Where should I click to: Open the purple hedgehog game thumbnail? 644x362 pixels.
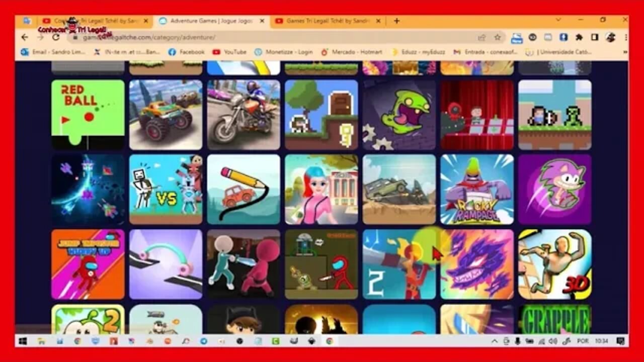coord(555,189)
